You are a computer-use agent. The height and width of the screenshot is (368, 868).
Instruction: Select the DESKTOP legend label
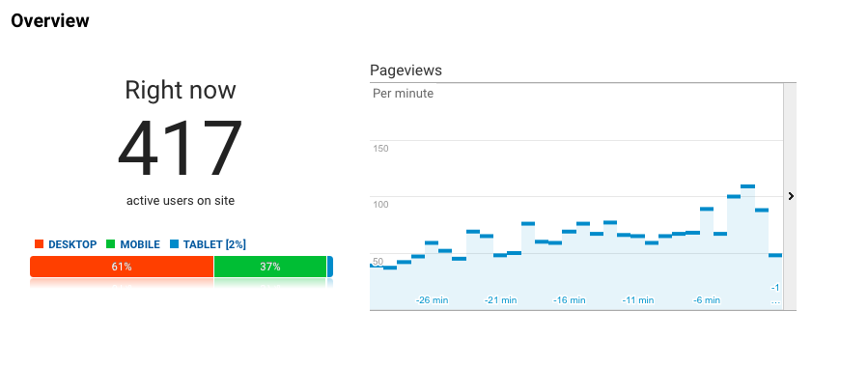(72, 244)
